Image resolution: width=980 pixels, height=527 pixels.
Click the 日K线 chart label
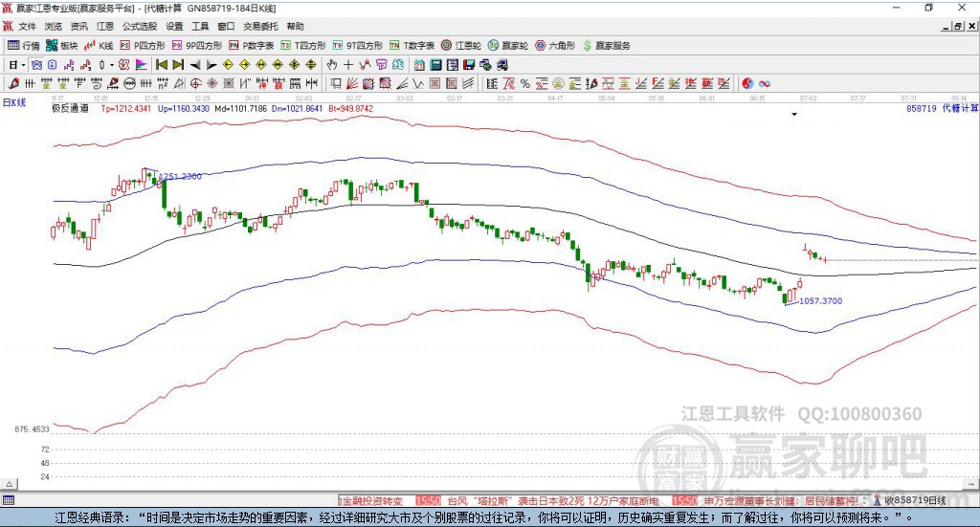14,102
